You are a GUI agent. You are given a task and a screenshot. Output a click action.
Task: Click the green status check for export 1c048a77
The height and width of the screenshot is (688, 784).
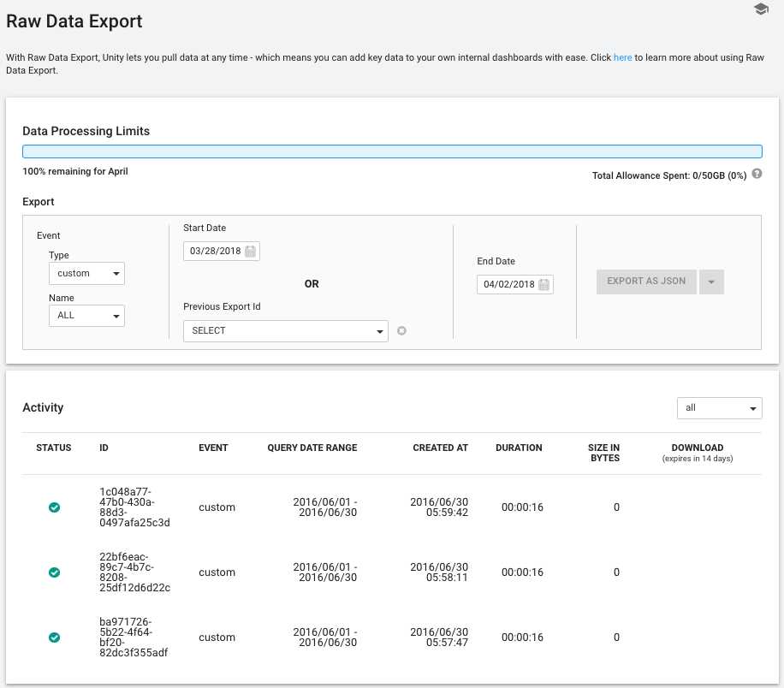[55, 507]
